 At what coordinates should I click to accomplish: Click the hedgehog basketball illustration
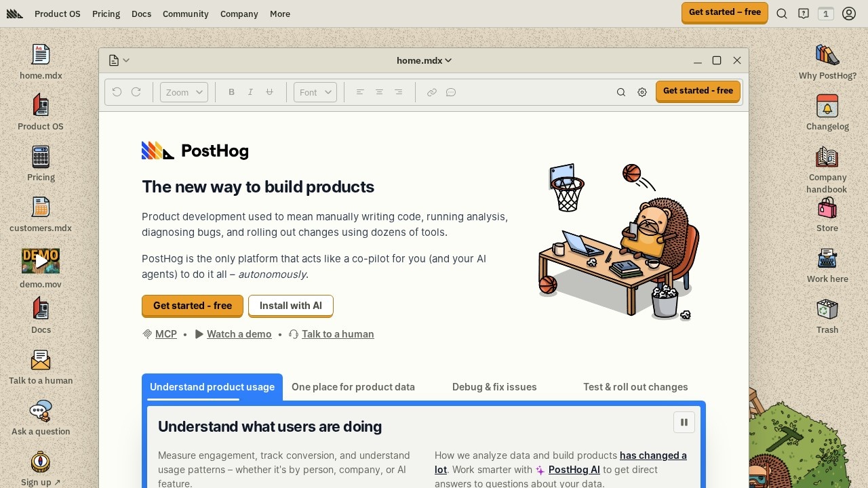click(x=619, y=241)
